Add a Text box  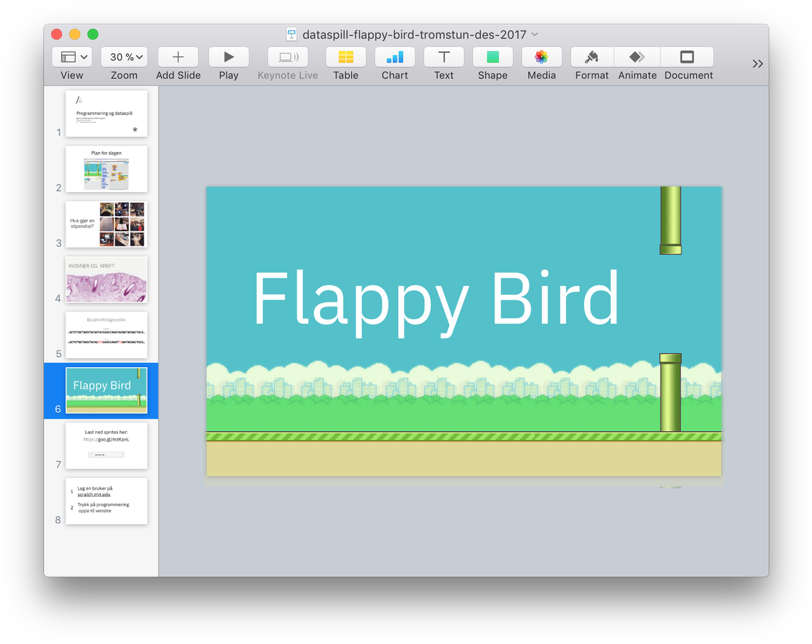click(444, 57)
